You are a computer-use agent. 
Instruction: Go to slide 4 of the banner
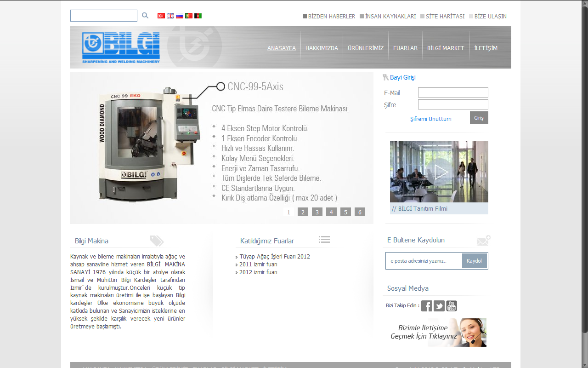point(331,212)
